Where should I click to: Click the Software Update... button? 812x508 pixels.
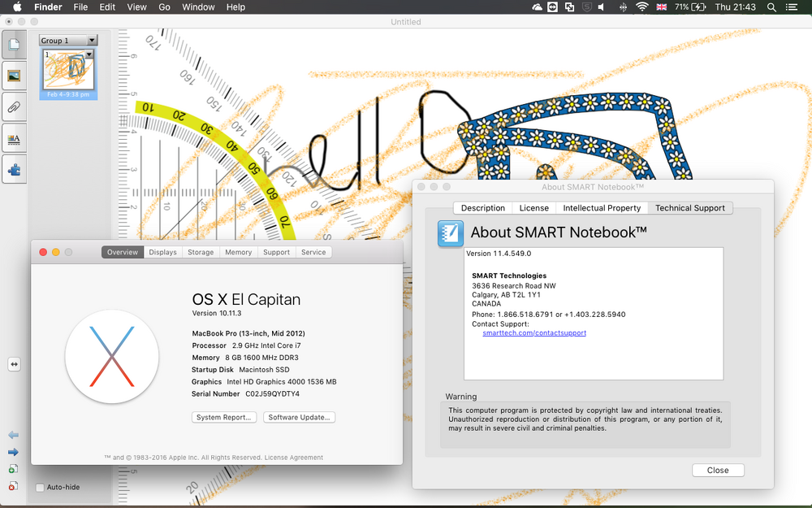pyautogui.click(x=299, y=417)
